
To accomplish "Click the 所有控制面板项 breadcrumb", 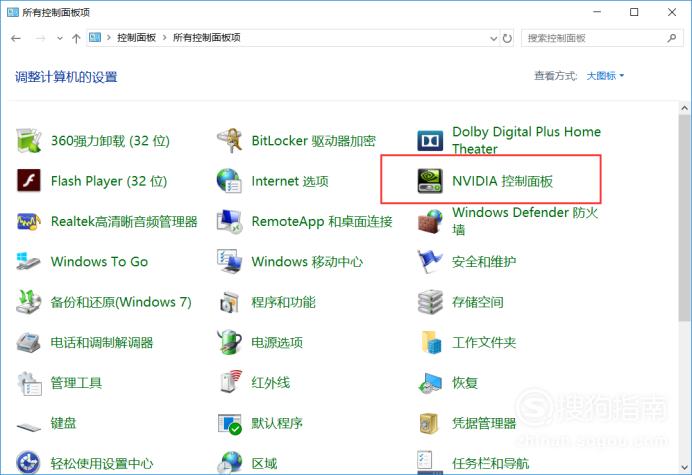I will point(207,38).
